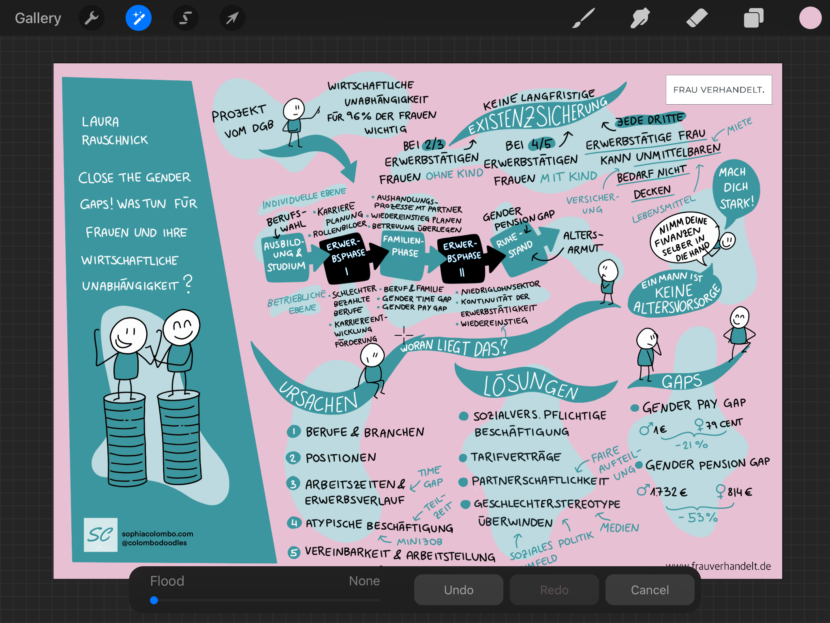
Task: Click the www.frauverhandelt.de text
Action: pos(717,566)
